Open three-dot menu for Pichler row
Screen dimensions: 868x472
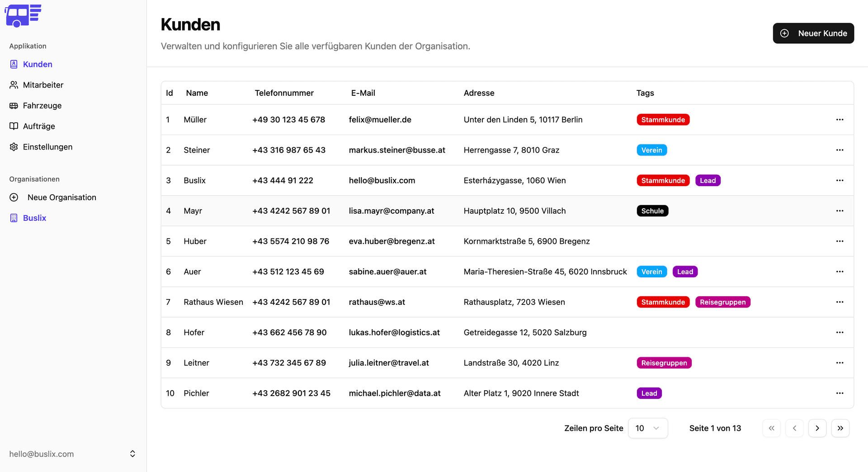pos(840,393)
